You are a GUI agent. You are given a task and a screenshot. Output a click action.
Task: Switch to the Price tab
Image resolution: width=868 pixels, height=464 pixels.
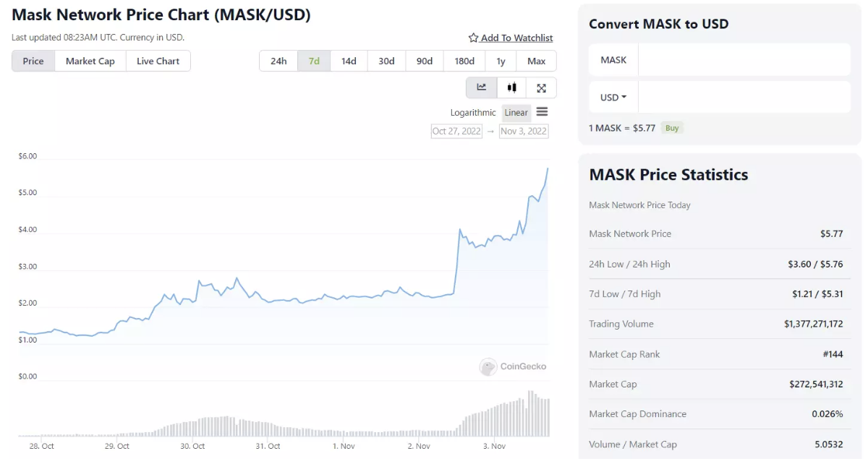point(33,61)
